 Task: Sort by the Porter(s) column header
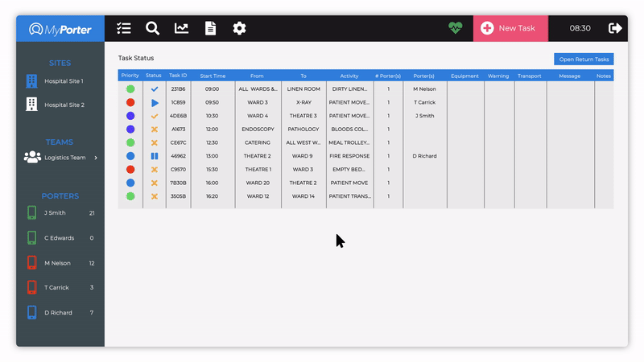click(424, 76)
